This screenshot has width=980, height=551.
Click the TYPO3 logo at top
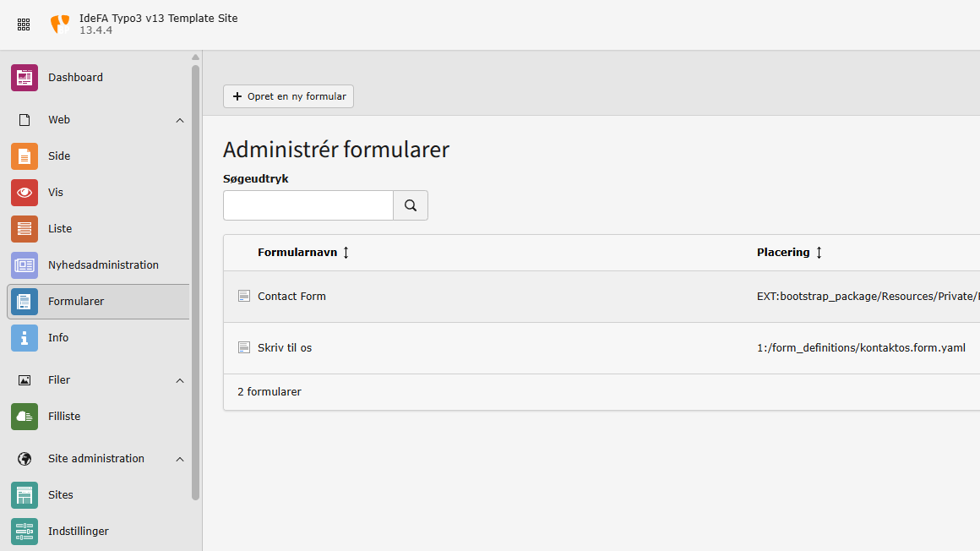point(61,25)
